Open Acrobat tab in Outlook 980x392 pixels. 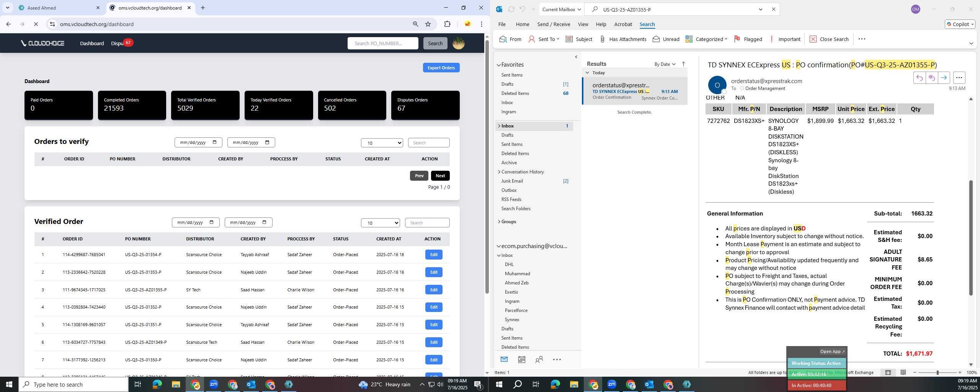tap(623, 24)
